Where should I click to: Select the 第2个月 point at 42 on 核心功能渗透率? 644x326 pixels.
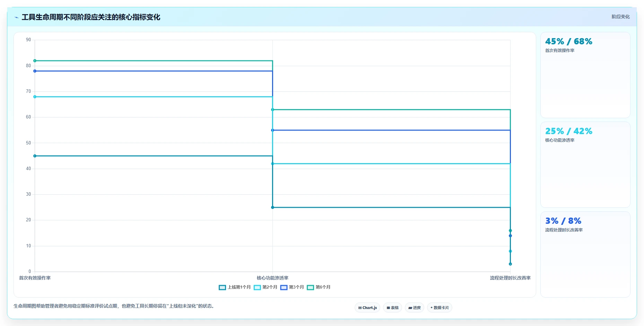(272, 164)
